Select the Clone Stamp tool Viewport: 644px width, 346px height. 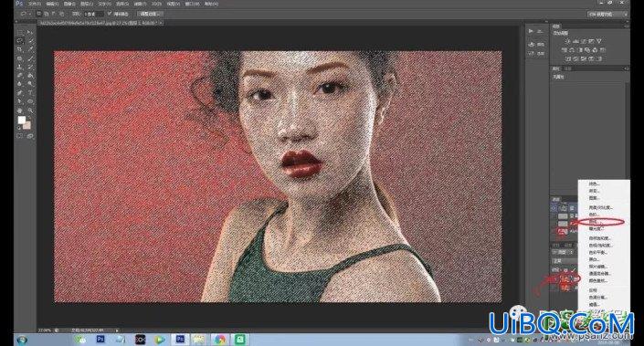point(20,67)
